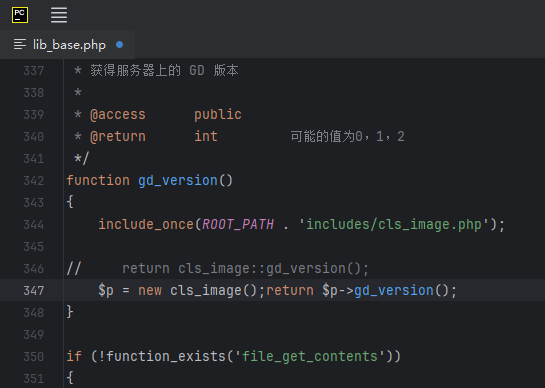Click the 'file_get_contents' string

point(310,357)
